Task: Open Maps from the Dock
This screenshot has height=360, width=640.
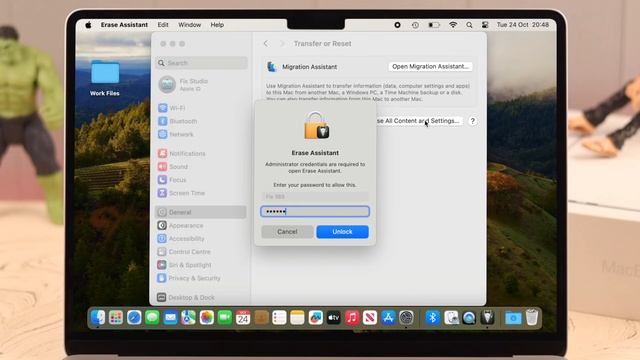Action: pos(188,318)
